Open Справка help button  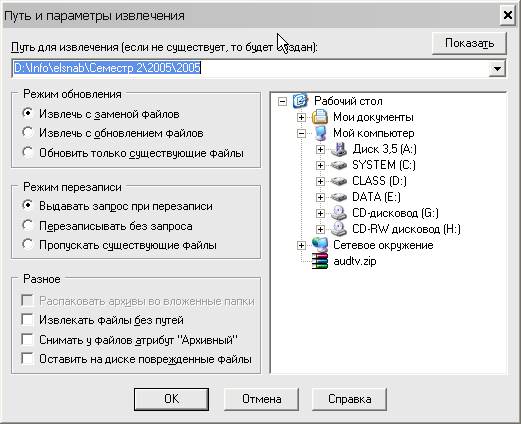349,399
